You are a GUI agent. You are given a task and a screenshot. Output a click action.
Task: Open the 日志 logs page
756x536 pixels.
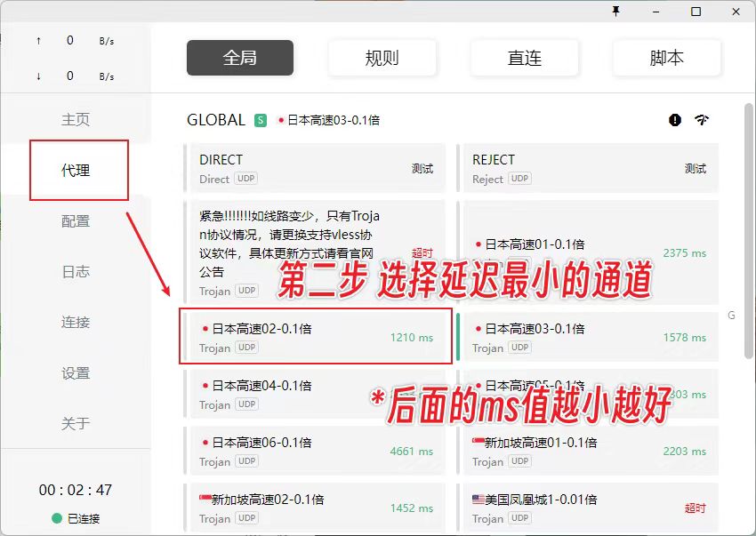coord(76,272)
